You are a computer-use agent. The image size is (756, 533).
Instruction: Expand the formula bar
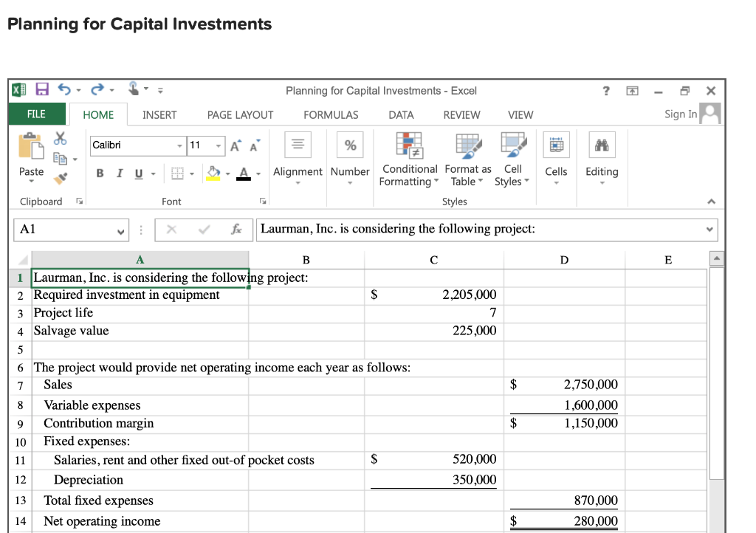point(709,230)
